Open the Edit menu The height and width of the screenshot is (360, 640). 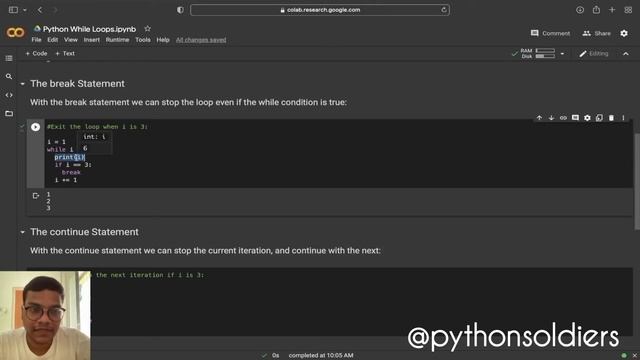(x=52, y=40)
